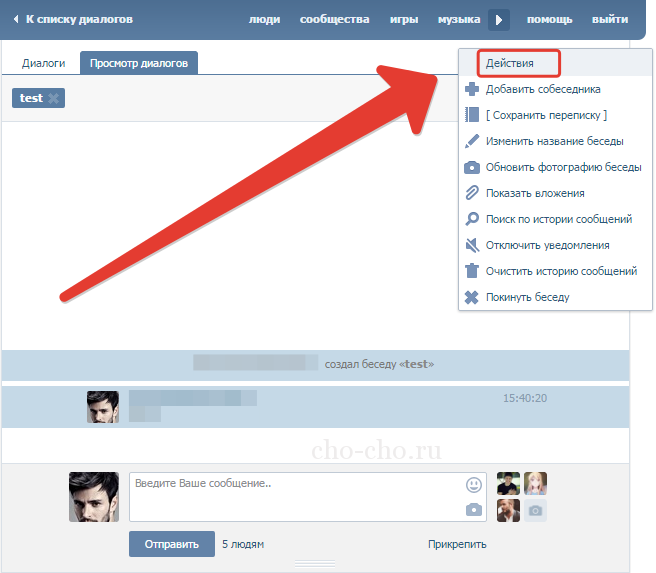Go back via К списку диалогов link
Screen dimensions: 656x573
click(x=78, y=20)
